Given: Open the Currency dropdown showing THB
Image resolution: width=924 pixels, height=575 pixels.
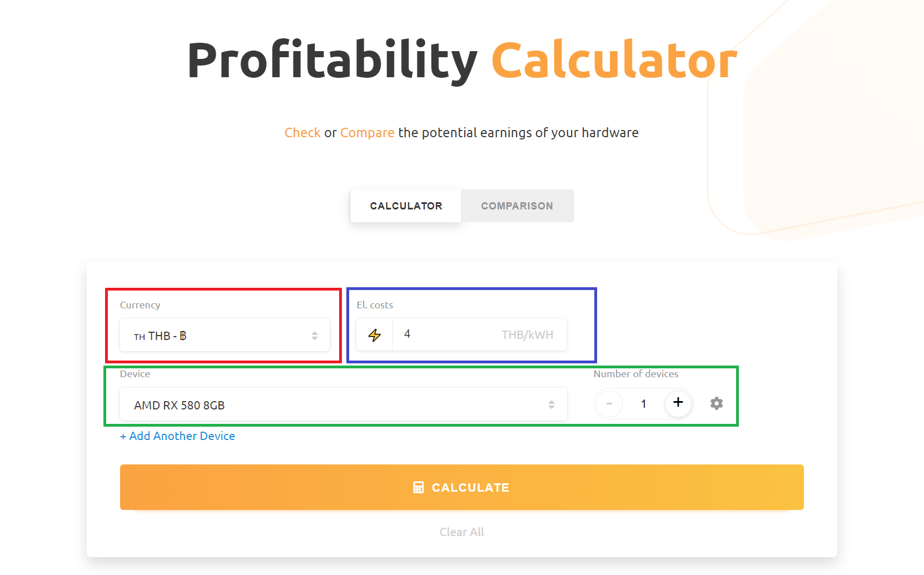Looking at the screenshot, I should 225,335.
